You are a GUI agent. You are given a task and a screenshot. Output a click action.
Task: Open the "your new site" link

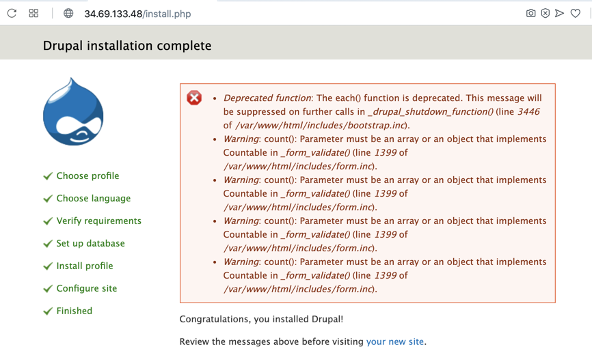[x=395, y=341]
